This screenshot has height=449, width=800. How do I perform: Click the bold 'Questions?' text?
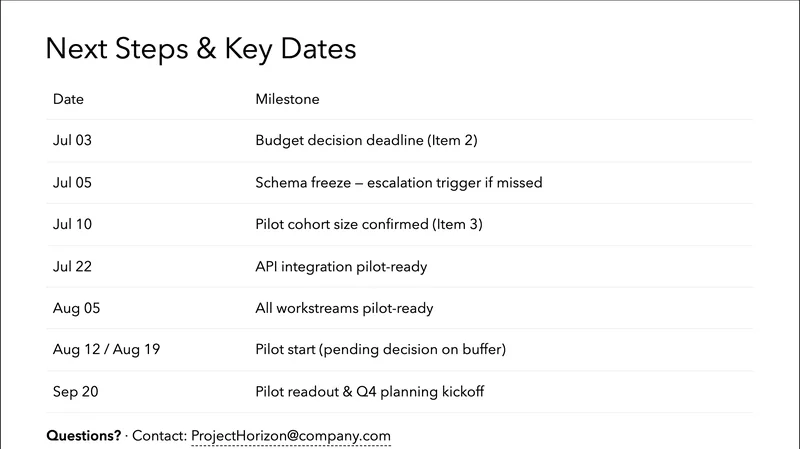tap(84, 436)
